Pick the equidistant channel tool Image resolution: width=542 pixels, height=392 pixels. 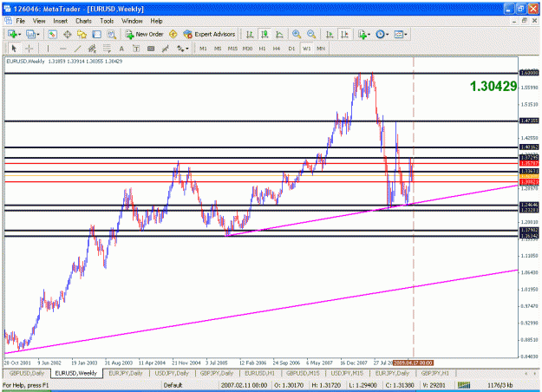(92, 49)
